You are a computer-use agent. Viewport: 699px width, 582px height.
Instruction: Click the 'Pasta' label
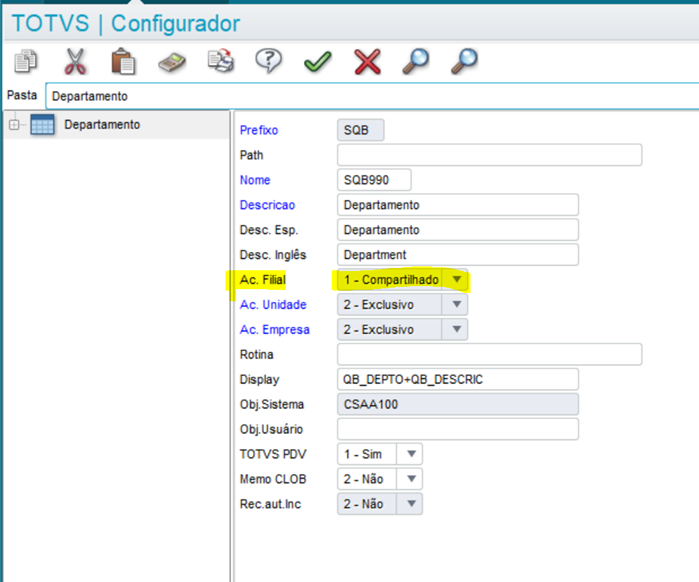coord(22,95)
